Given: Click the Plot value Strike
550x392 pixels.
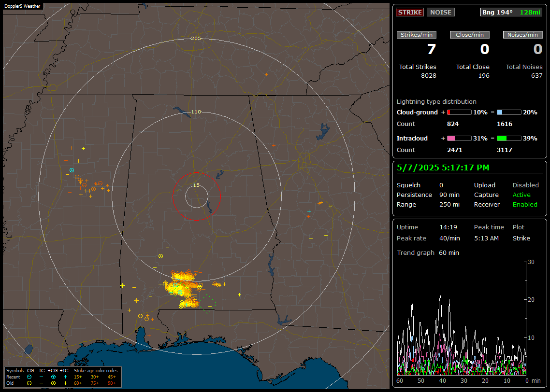Looking at the screenshot, I should coord(521,238).
